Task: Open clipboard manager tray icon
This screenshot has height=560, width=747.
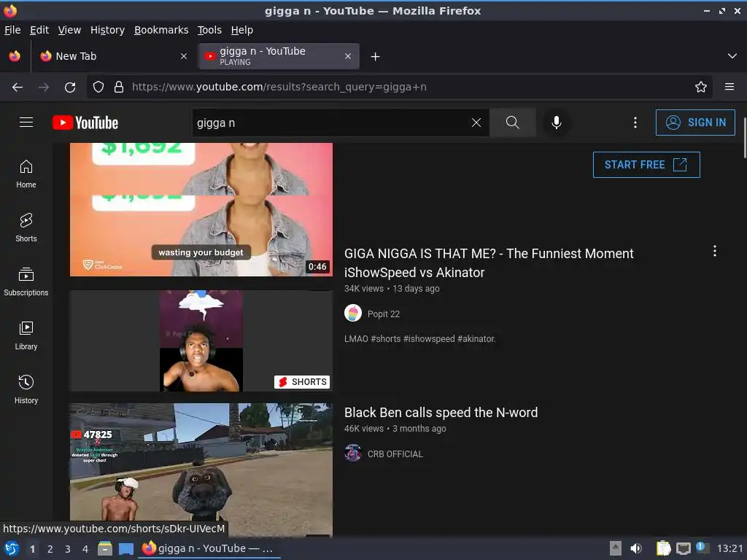Action: pyautogui.click(x=663, y=548)
